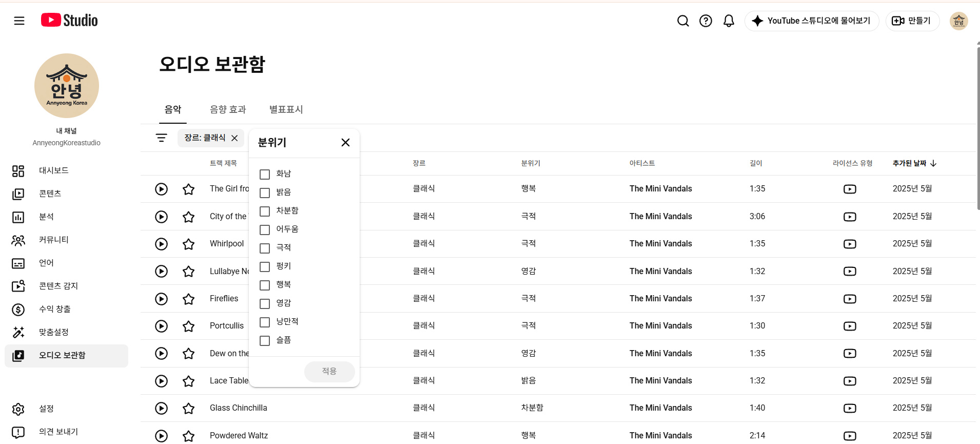980x444 pixels.
Task: Open the help question mark icon
Action: tap(705, 21)
